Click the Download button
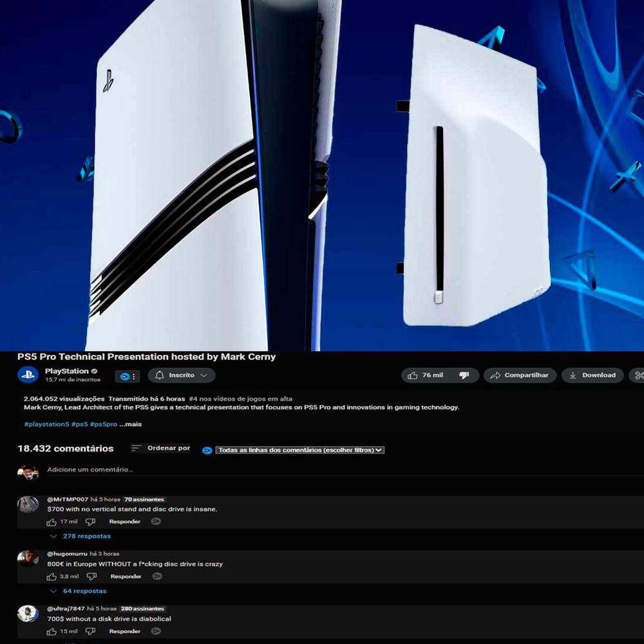The width and height of the screenshot is (644, 644). point(592,375)
